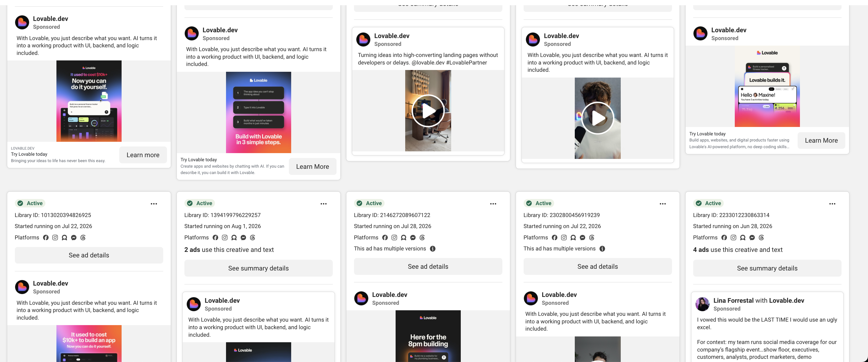
Task: Select text 'Started running on Jul 28, 2026'
Action: 393,226
